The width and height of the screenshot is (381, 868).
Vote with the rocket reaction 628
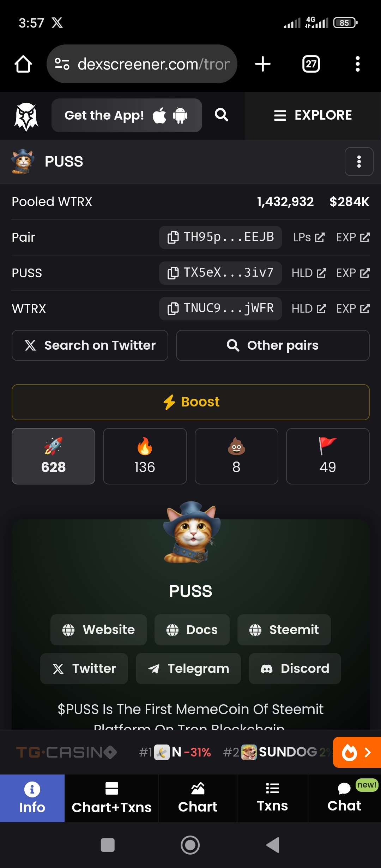click(53, 456)
